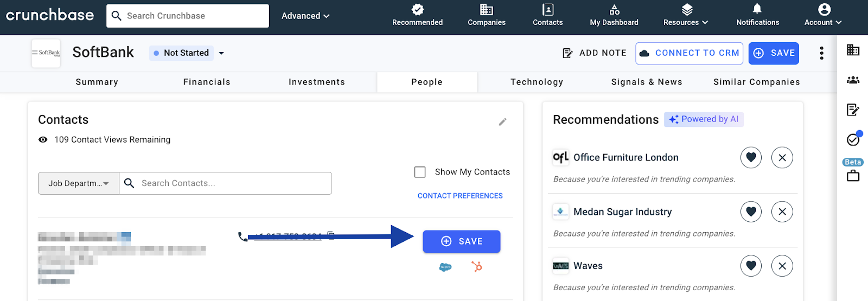The image size is (868, 301).
Task: Open the notes icon in right sidebar
Action: tap(853, 110)
